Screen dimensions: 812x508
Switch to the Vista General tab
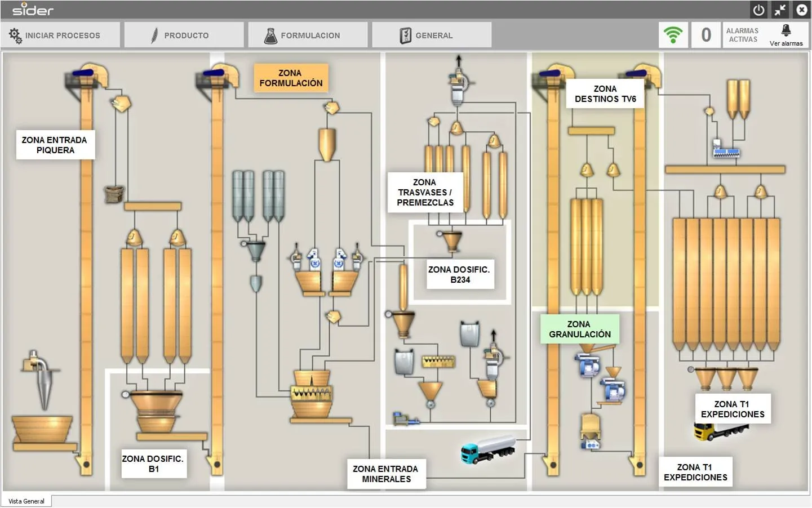pyautogui.click(x=26, y=501)
